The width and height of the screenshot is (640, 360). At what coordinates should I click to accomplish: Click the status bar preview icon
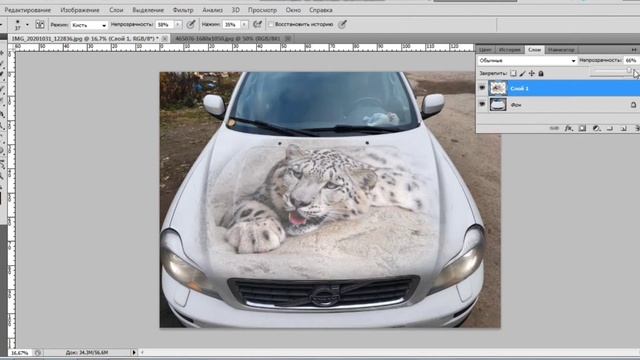pyautogui.click(x=38, y=353)
